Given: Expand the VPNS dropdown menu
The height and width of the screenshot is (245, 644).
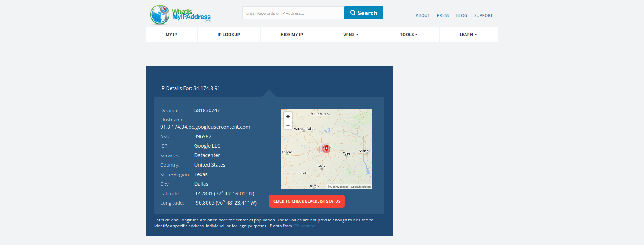Looking at the screenshot, I should coord(351,35).
